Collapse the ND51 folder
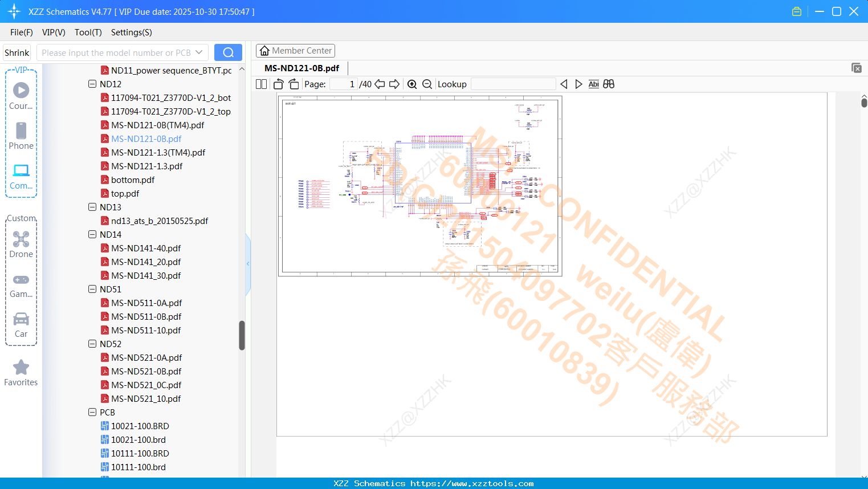Screen dimensions: 868x489 pos(92,289)
